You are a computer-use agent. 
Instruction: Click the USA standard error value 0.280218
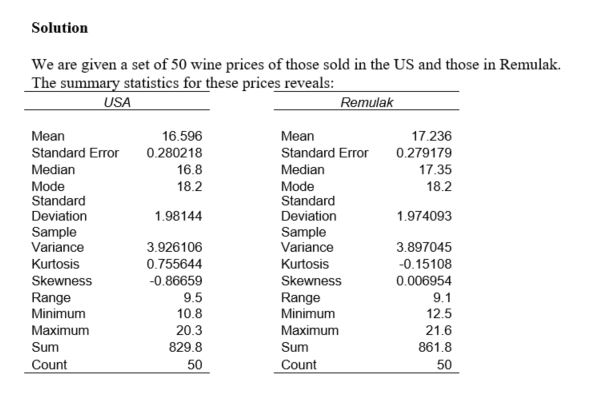pyautogui.click(x=174, y=153)
